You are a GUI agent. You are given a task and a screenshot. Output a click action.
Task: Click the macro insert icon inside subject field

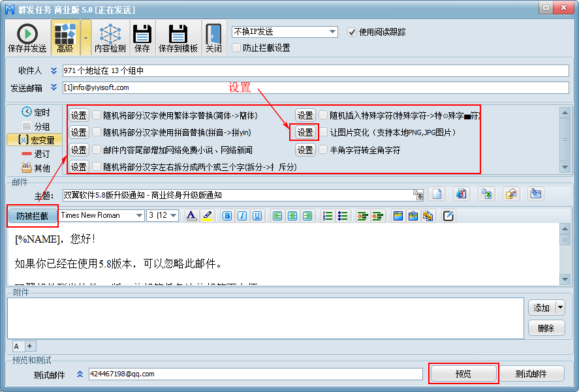418,195
